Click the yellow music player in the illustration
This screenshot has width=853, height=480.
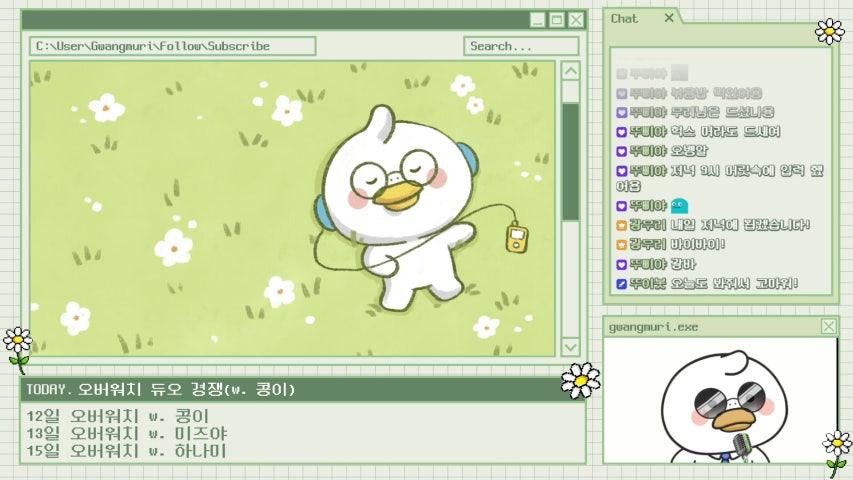(x=516, y=237)
